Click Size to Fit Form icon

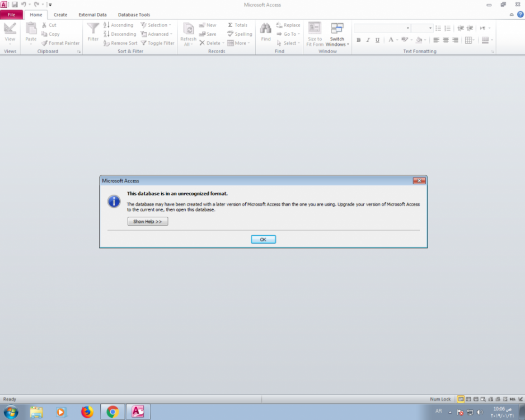[315, 29]
